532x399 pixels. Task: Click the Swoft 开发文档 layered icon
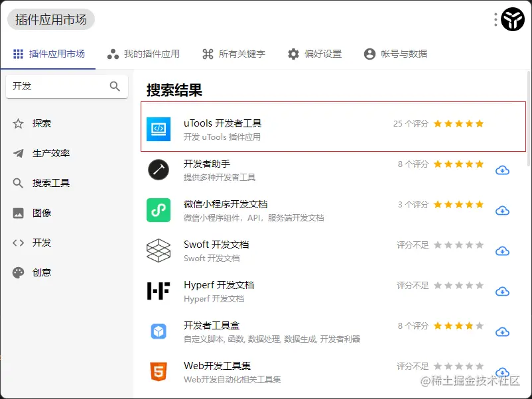point(159,251)
